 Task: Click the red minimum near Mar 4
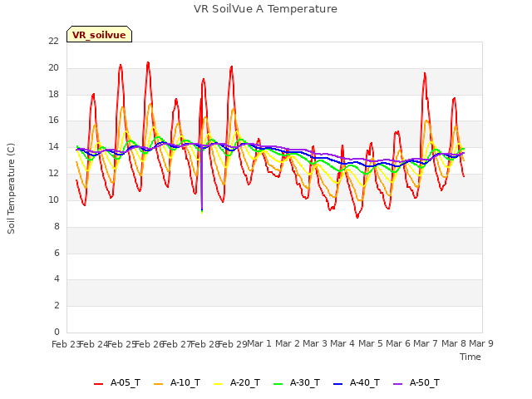pyautogui.click(x=357, y=216)
